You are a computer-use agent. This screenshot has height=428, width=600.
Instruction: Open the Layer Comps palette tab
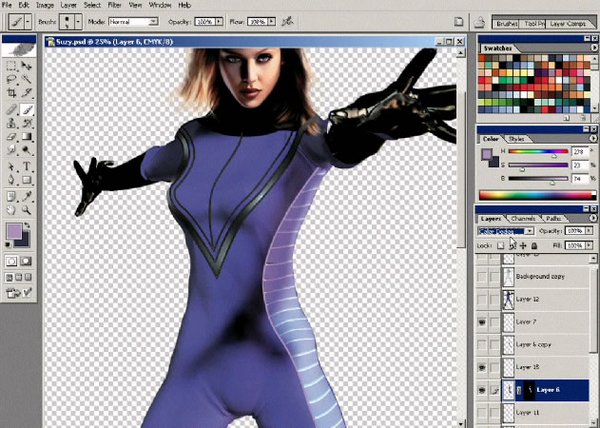(x=575, y=20)
